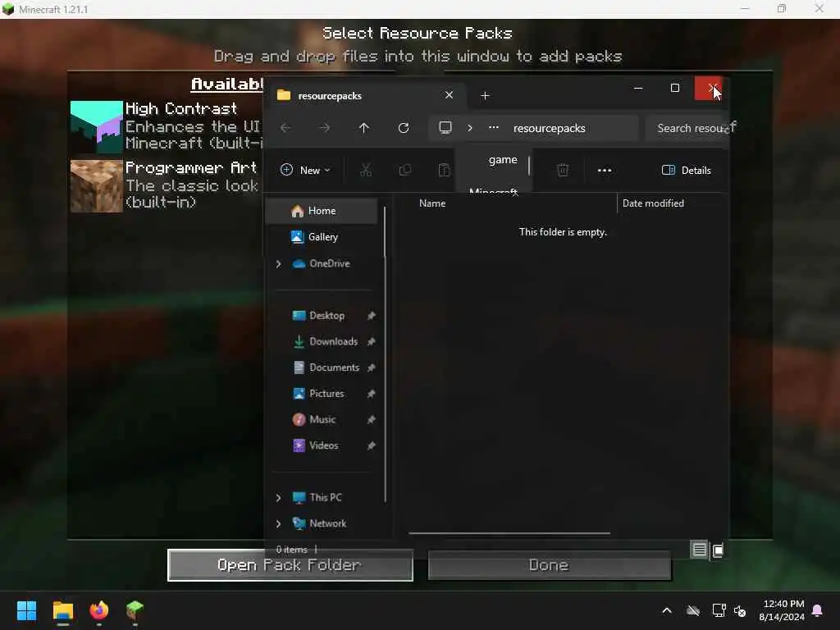The height and width of the screenshot is (630, 840).
Task: Select the resourcepacks tab
Action: [366, 95]
